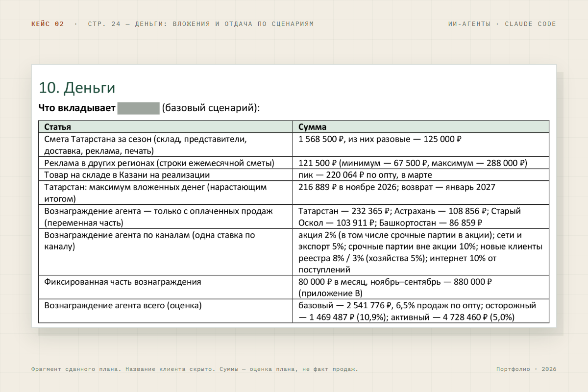Select the page header "СТР. 24 — ДЕНЬГИ: ВЛОЖЕНИЯ И ОТДАЧА ПО СЦЕНАРИЯМ"

coord(201,24)
